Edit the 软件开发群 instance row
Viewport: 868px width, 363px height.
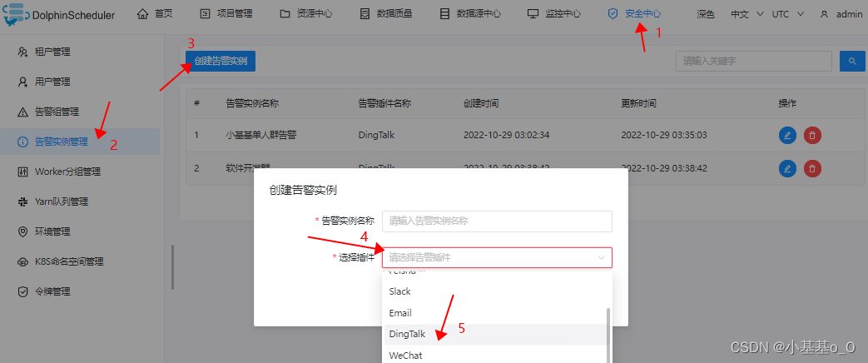[x=787, y=168]
